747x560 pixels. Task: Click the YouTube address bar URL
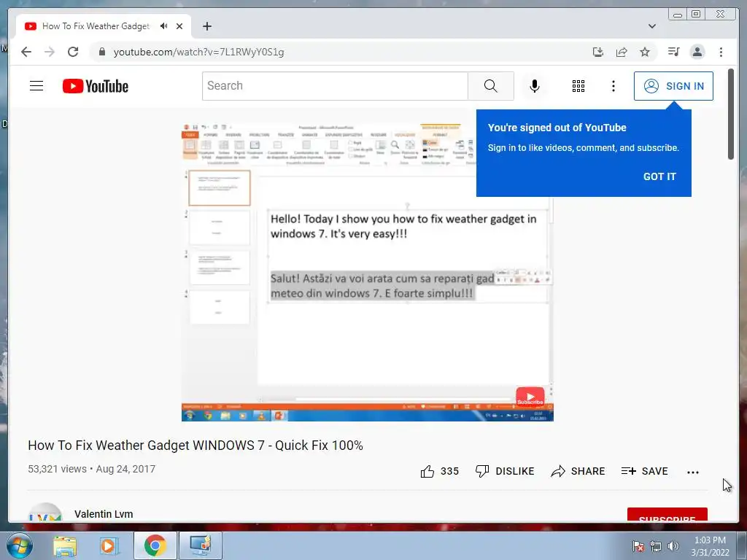pyautogui.click(x=198, y=52)
